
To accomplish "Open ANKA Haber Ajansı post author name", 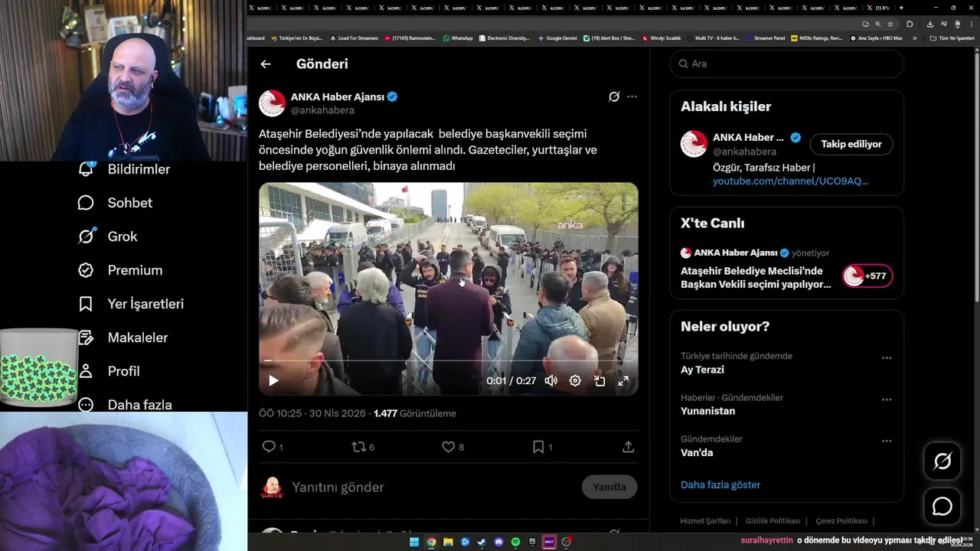I will click(x=338, y=96).
